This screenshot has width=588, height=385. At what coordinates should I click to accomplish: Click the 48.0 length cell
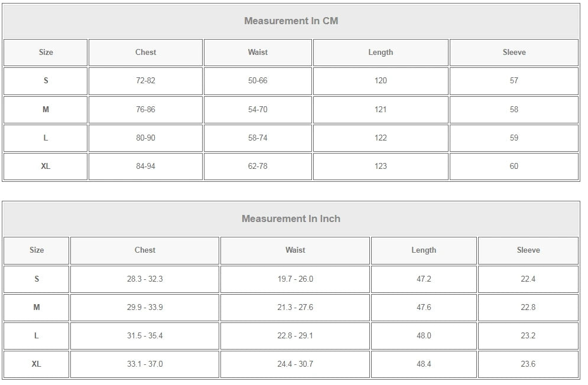[x=424, y=336]
